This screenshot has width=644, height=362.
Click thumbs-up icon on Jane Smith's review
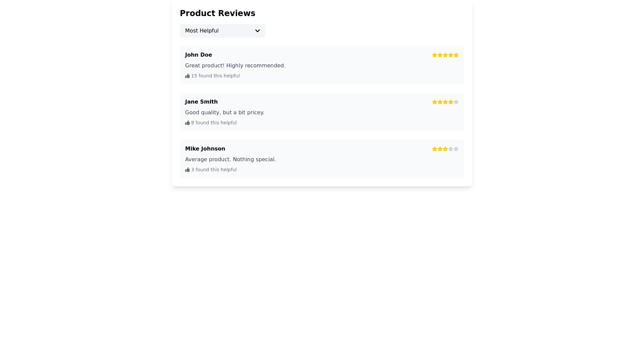pos(187,123)
